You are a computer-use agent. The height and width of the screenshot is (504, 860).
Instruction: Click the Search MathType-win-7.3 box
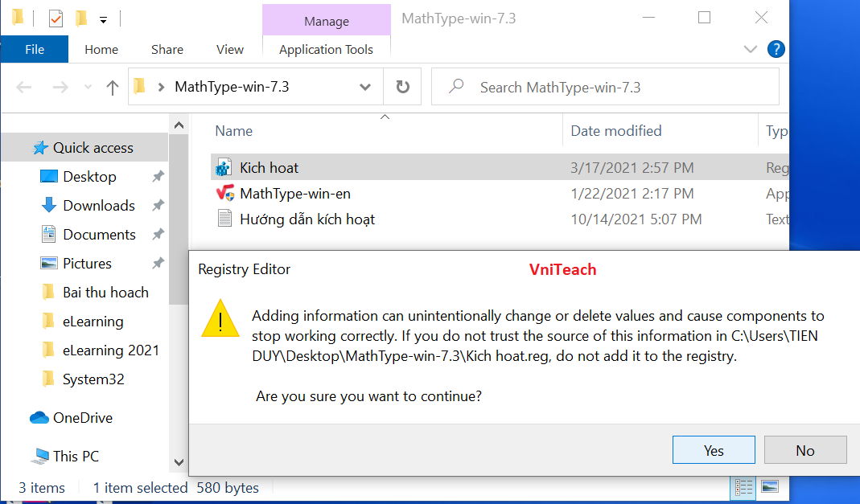tap(606, 87)
